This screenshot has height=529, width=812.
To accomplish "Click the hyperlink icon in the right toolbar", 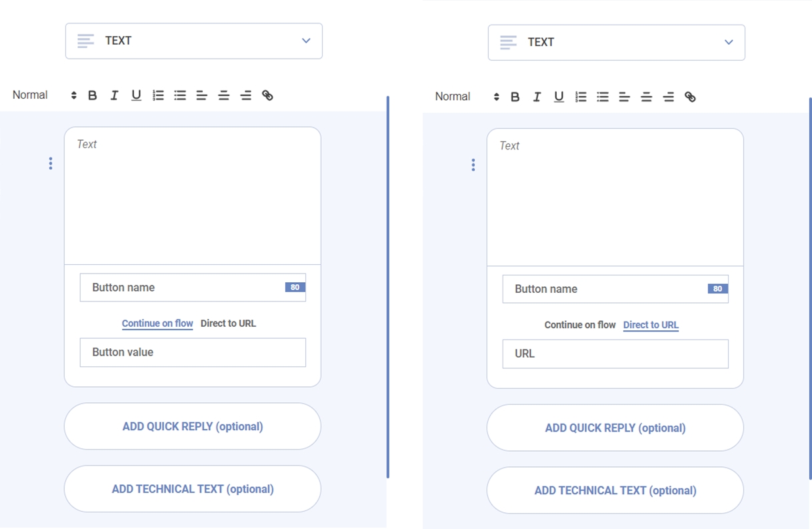I will [x=690, y=97].
